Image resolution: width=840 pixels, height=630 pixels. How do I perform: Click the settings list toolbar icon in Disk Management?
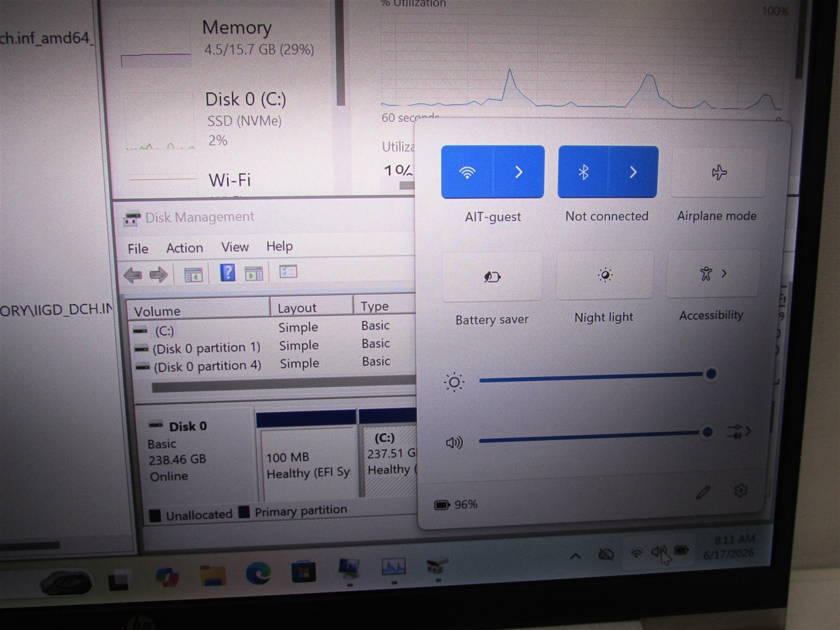(x=288, y=271)
